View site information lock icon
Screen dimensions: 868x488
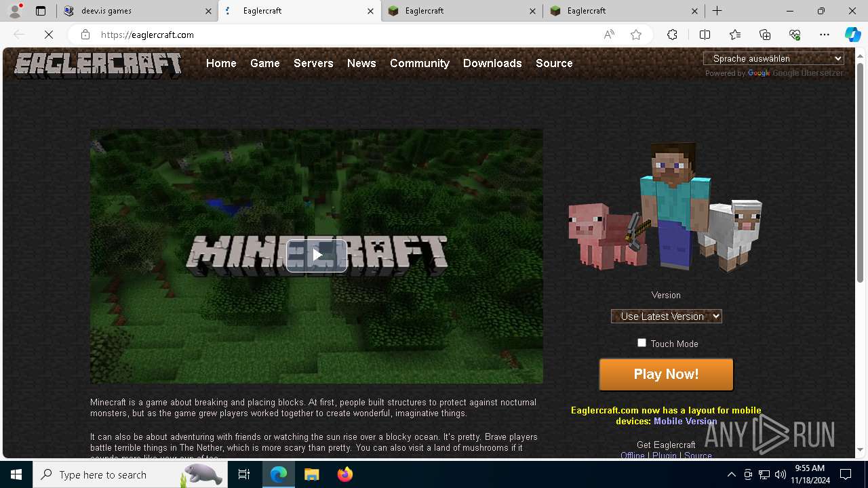[x=85, y=35]
